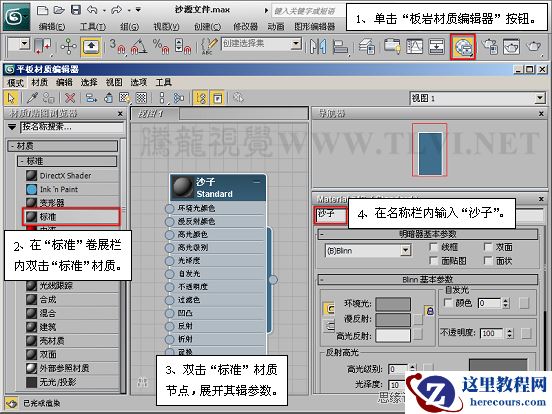The image size is (552, 414).
Task: Click Show Background in Preview checker icon
Action: click(141, 98)
